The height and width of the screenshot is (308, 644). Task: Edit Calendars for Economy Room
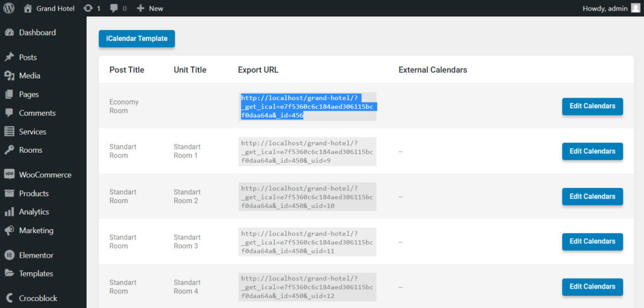592,106
